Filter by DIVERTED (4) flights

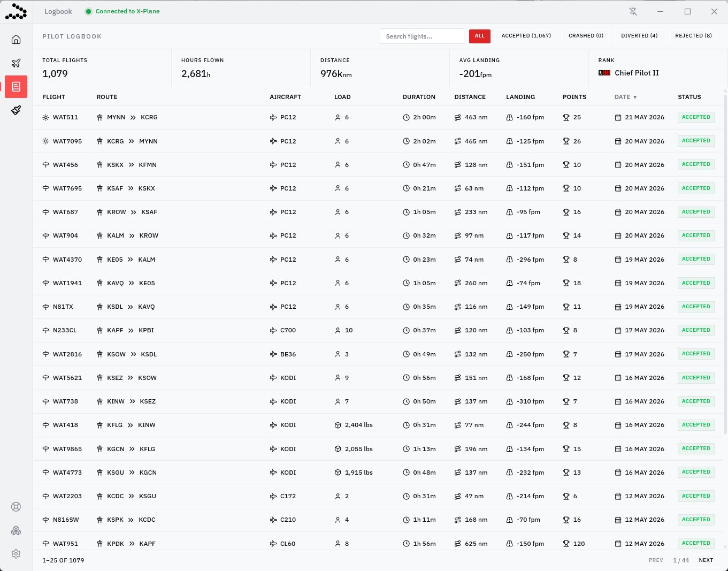pos(639,36)
